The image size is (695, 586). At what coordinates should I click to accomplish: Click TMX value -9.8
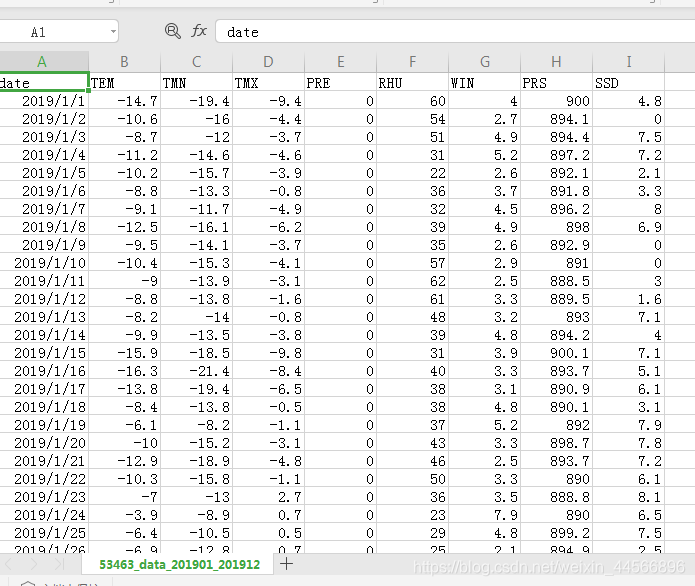[x=268, y=353]
